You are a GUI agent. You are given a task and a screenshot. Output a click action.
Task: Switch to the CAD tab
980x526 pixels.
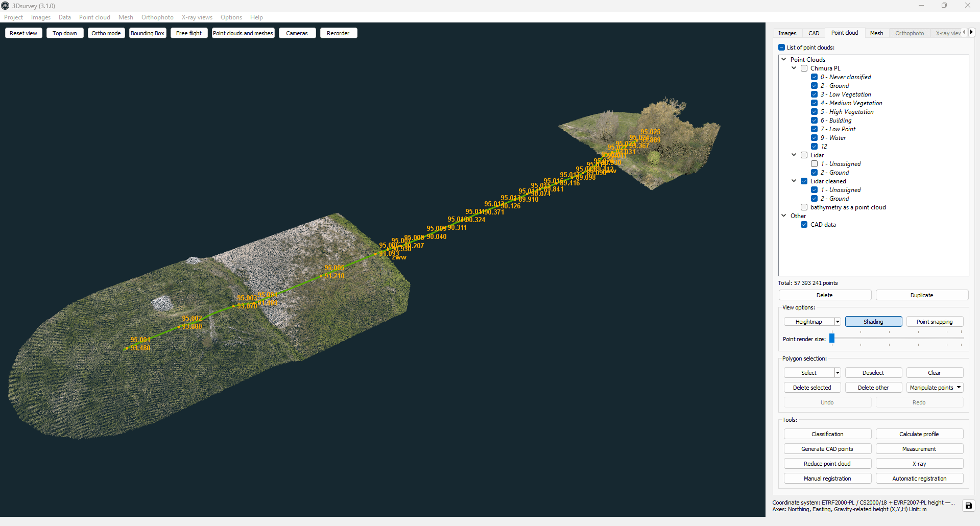tap(814, 33)
